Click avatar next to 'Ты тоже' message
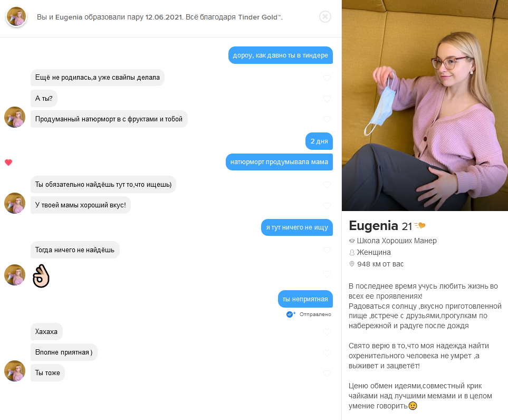 pos(15,371)
